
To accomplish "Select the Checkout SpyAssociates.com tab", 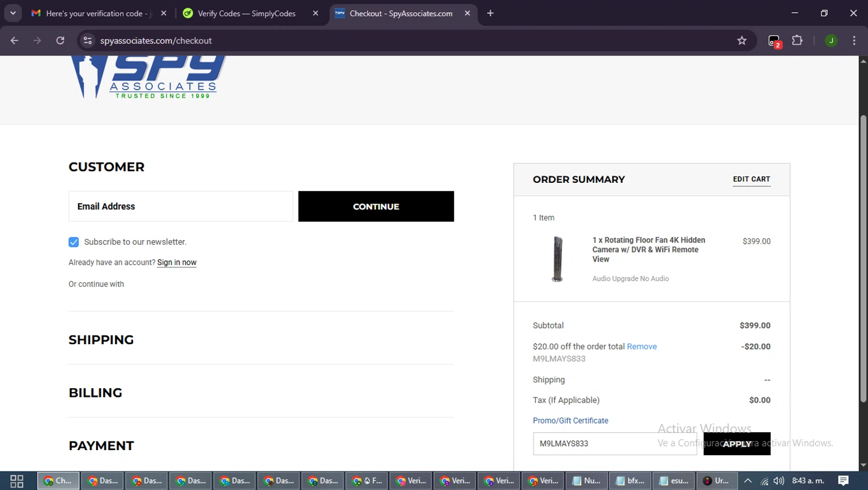I will click(400, 13).
